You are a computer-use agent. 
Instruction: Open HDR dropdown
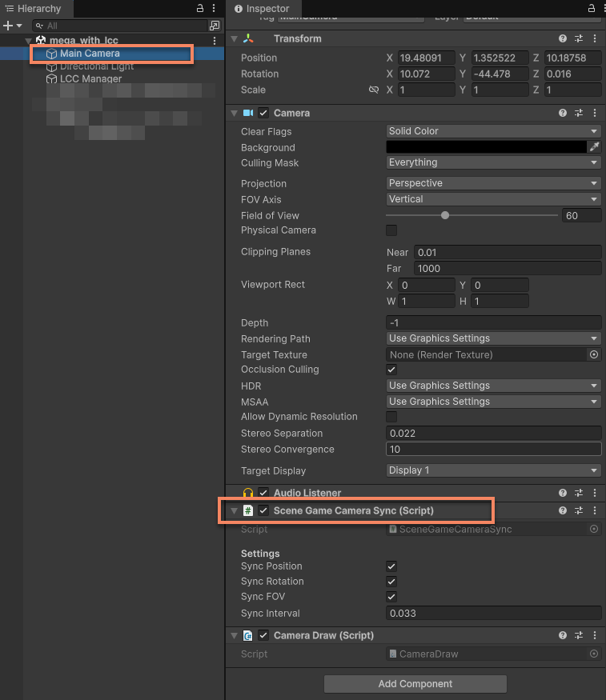tap(493, 386)
